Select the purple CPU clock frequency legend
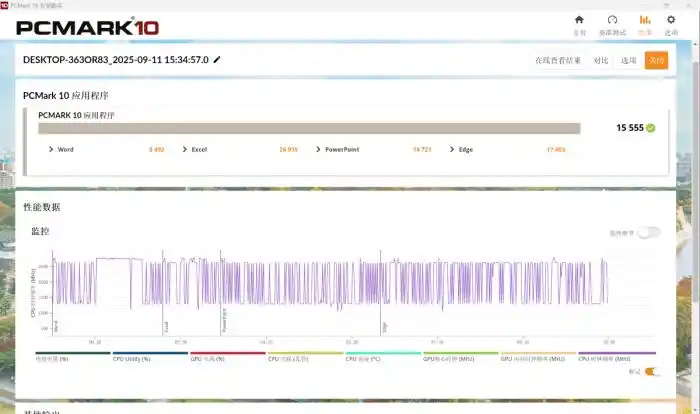Viewport: 700px width, 414px height. [617, 356]
